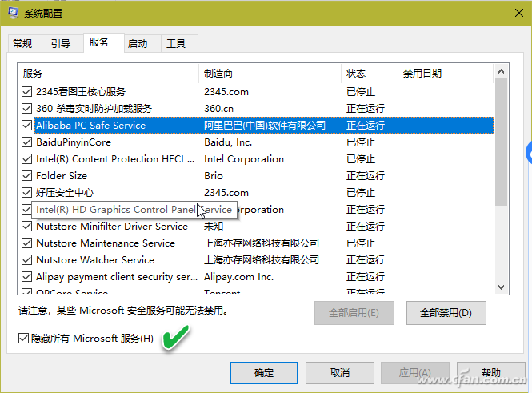The height and width of the screenshot is (393, 532).
Task: Click the 系统配置 window title icon
Action: (14, 13)
